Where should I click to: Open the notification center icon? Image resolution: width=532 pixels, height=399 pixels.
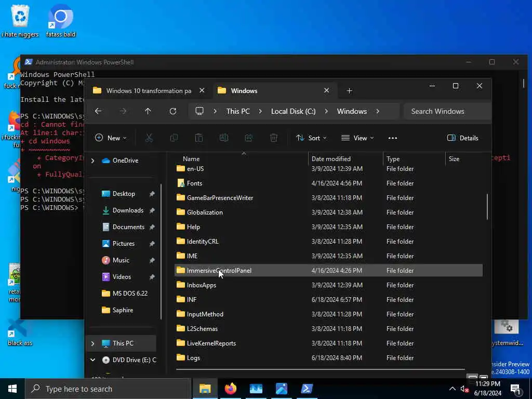click(516, 389)
